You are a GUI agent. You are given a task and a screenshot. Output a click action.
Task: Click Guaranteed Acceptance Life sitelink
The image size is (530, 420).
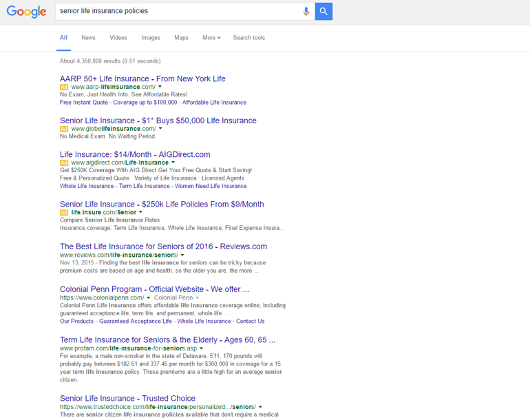(136, 321)
